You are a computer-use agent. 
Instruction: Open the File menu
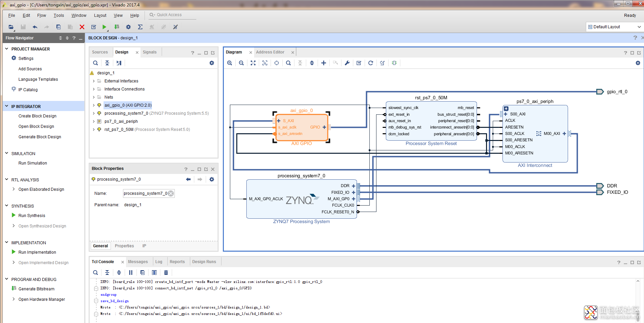[11, 15]
